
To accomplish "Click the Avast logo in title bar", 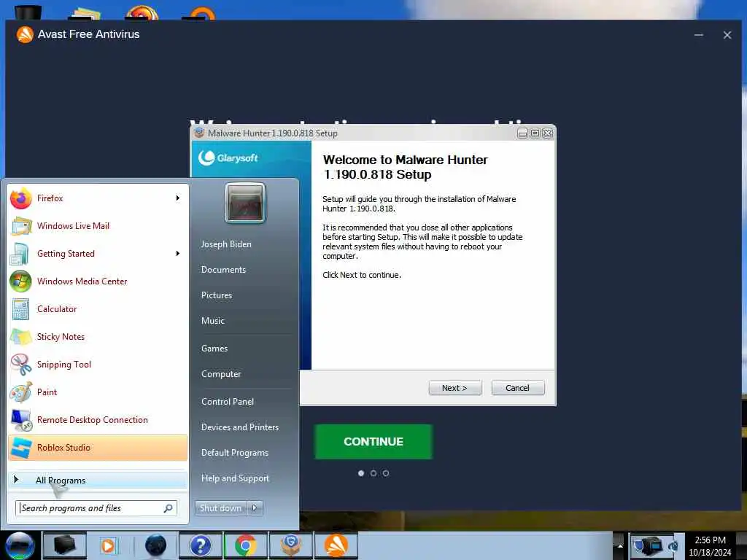I will (x=24, y=34).
